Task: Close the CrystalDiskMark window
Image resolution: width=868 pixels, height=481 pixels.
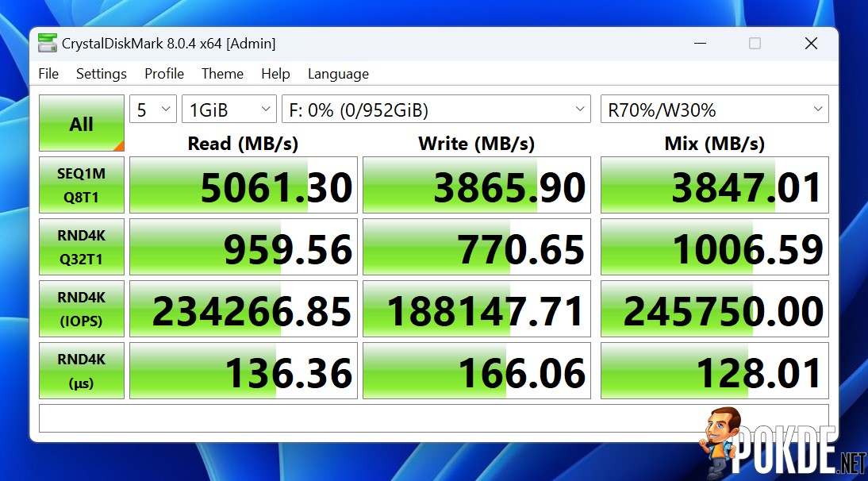Action: (x=811, y=43)
